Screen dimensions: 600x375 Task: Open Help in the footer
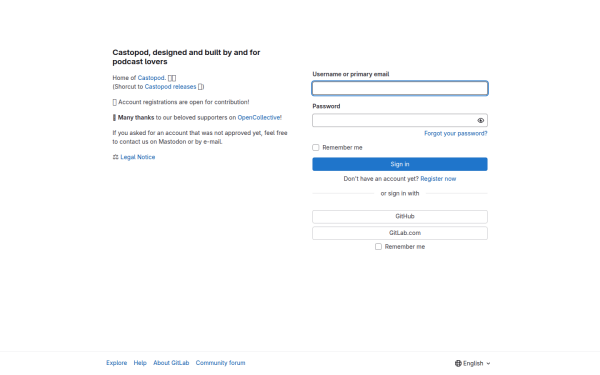coord(140,363)
